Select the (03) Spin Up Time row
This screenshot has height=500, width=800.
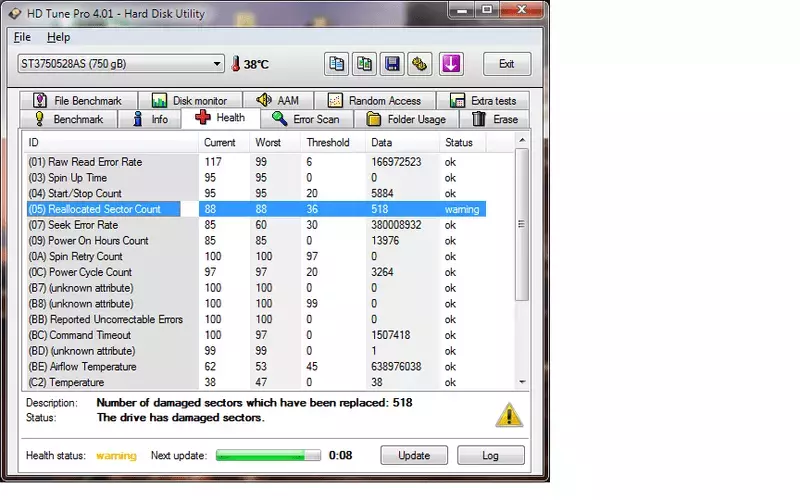255,178
